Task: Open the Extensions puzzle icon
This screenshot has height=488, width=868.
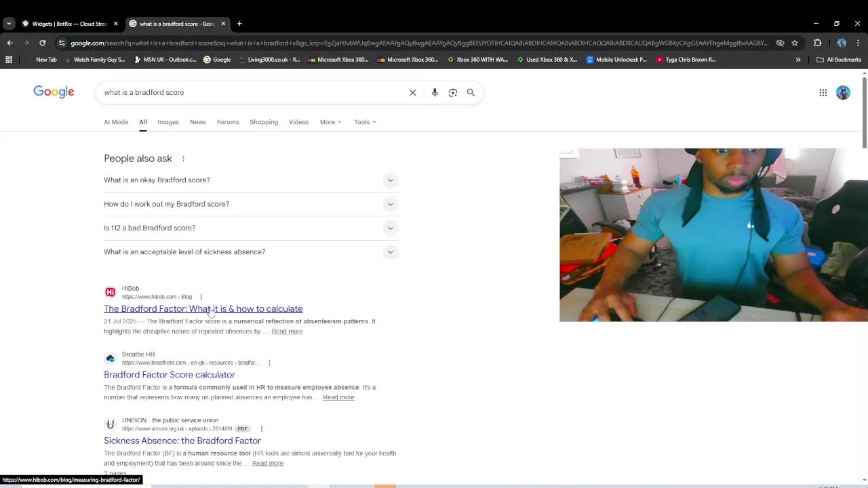Action: [x=817, y=43]
